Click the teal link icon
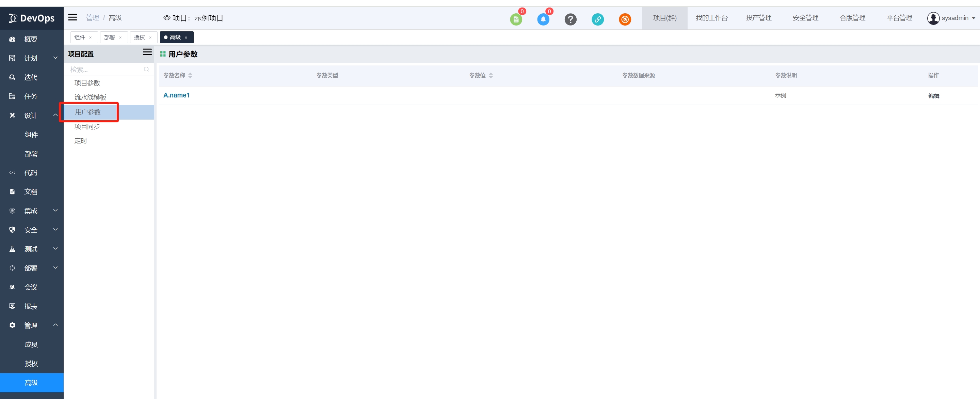The height and width of the screenshot is (399, 980). coord(597,19)
